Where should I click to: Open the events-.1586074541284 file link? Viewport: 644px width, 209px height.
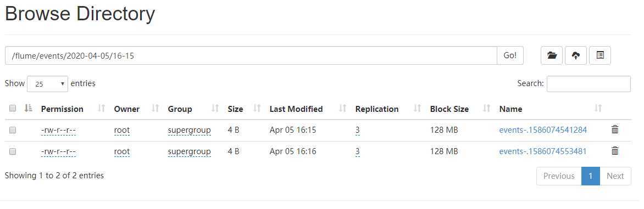(543, 130)
